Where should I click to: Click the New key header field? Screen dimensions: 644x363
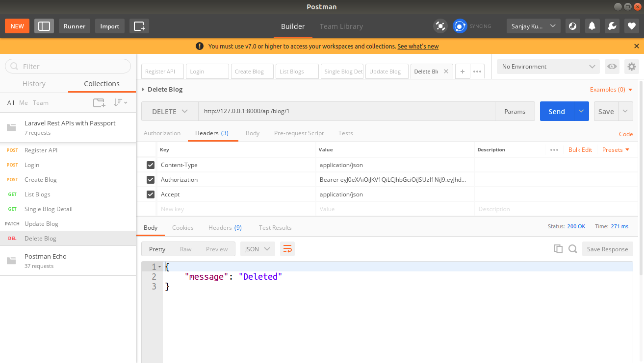tap(236, 209)
